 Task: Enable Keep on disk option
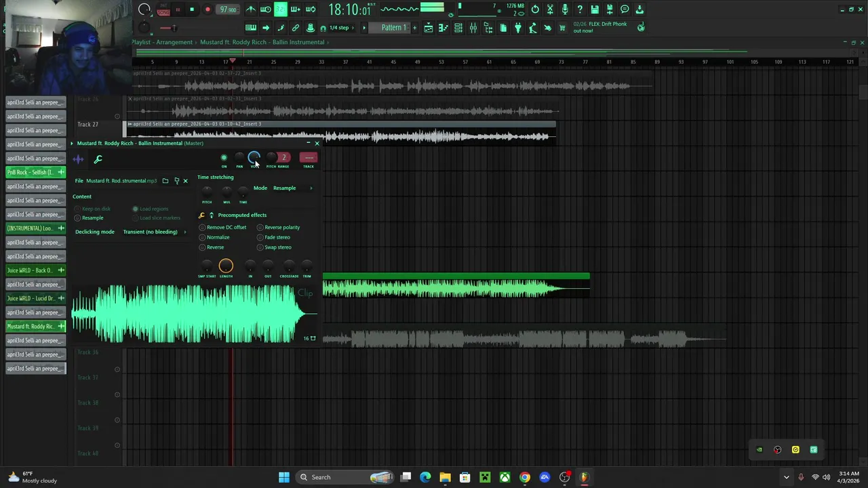coord(94,209)
